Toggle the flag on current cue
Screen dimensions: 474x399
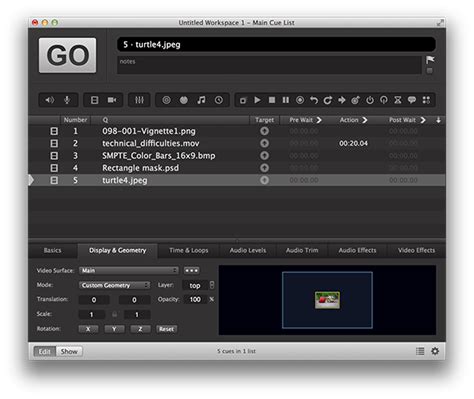[x=430, y=60]
